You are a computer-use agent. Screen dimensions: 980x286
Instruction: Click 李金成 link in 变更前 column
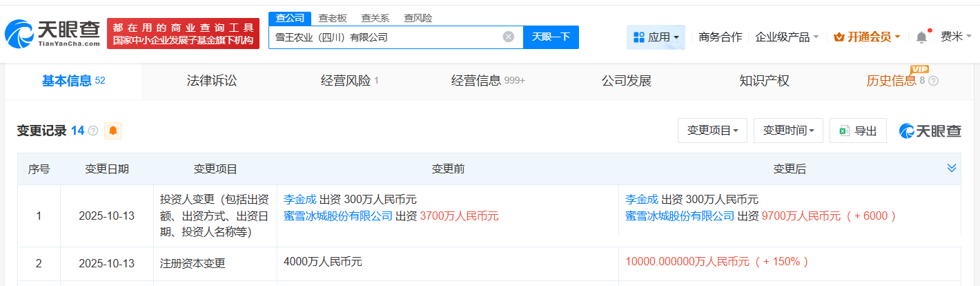pyautogui.click(x=300, y=199)
